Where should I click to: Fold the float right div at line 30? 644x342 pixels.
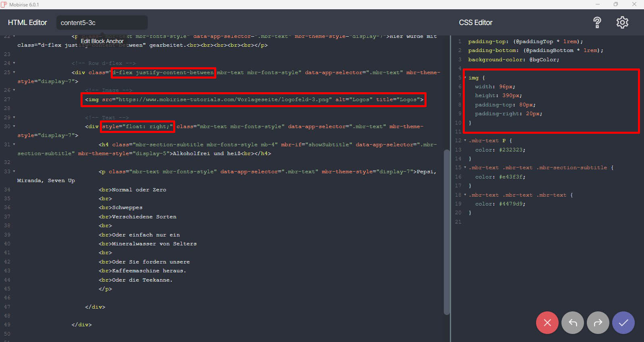point(14,126)
